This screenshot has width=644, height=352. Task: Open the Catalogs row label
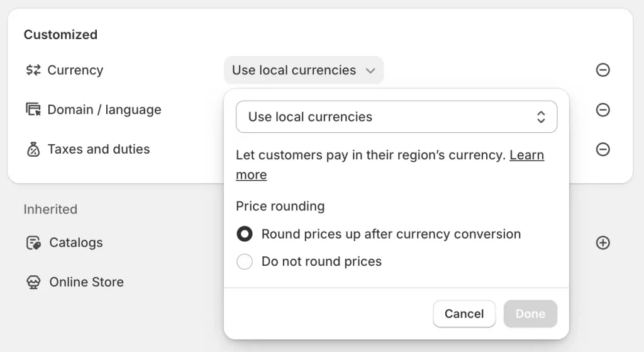(76, 242)
